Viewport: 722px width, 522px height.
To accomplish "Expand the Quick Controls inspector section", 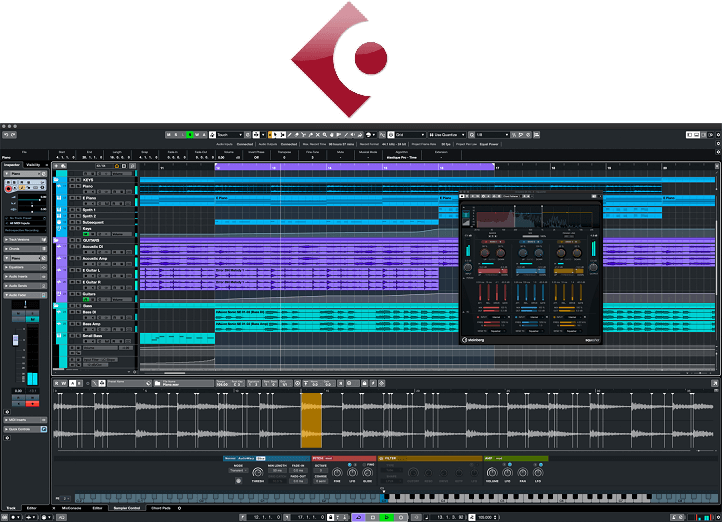I will click(25, 429).
